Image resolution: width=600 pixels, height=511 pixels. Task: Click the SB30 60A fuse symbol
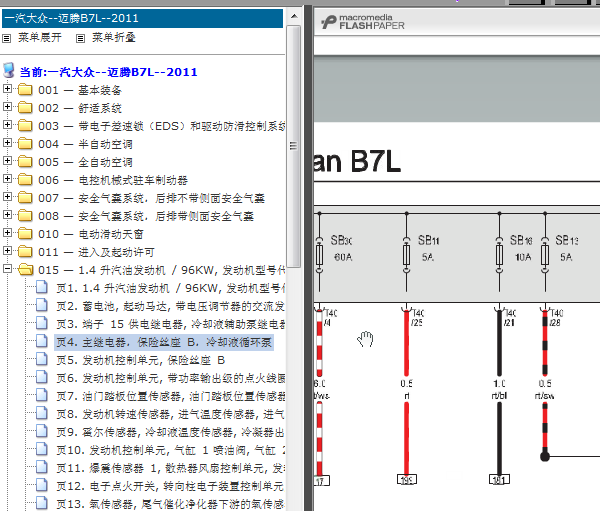click(320, 255)
